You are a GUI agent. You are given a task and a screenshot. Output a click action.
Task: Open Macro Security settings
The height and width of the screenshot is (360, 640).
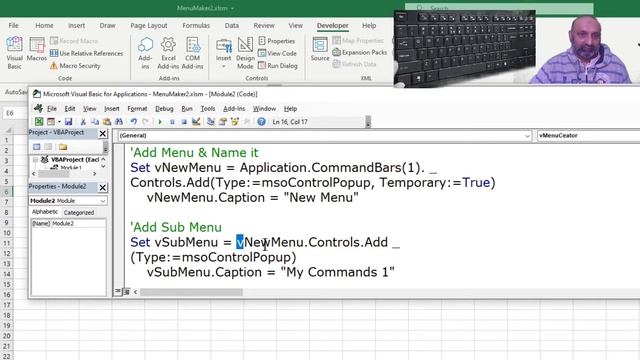[x=75, y=65]
